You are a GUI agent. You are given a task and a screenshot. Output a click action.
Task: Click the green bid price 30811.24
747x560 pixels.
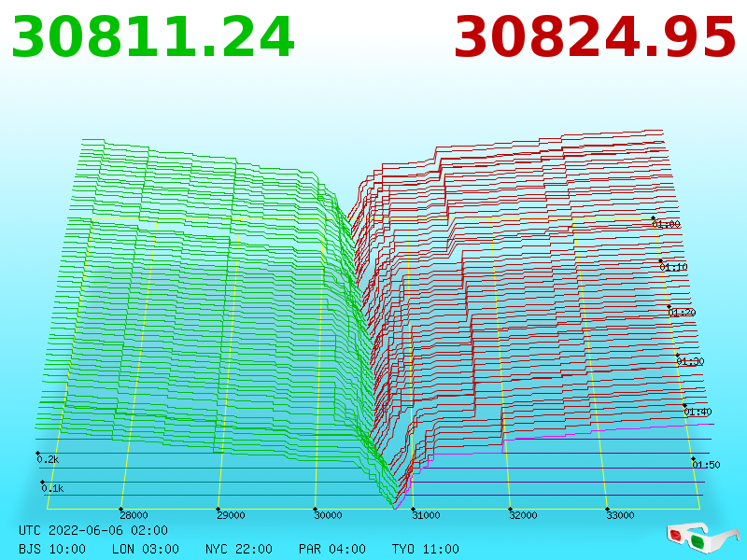coord(153,37)
